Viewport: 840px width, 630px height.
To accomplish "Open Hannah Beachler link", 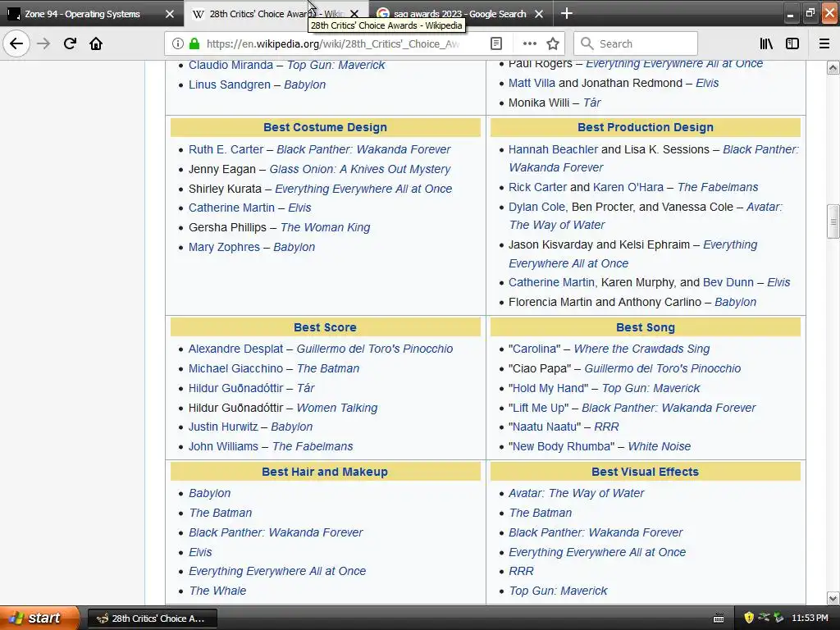I will point(553,149).
